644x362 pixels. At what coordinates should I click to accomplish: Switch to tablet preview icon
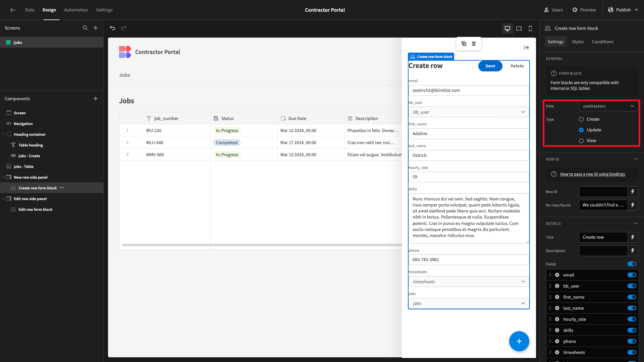[519, 28]
